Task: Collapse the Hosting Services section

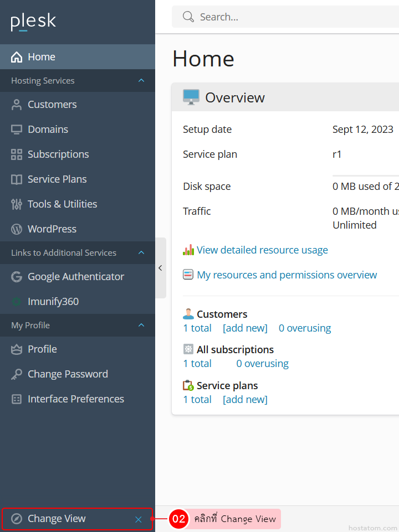Action: click(141, 81)
